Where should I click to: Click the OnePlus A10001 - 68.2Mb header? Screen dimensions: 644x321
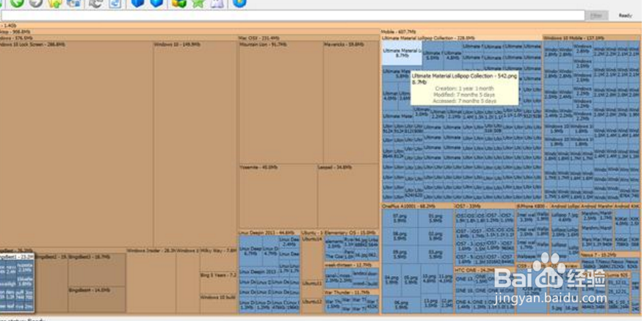pos(418,206)
